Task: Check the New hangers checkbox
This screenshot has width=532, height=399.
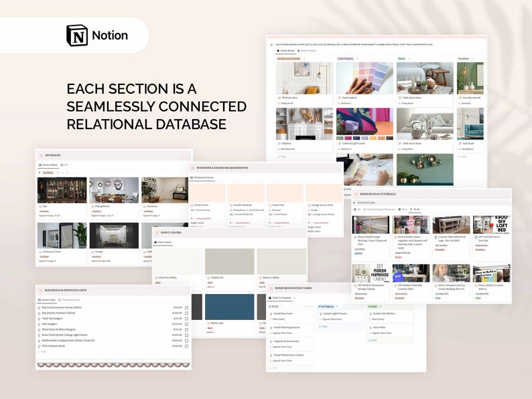Action: tap(187, 324)
